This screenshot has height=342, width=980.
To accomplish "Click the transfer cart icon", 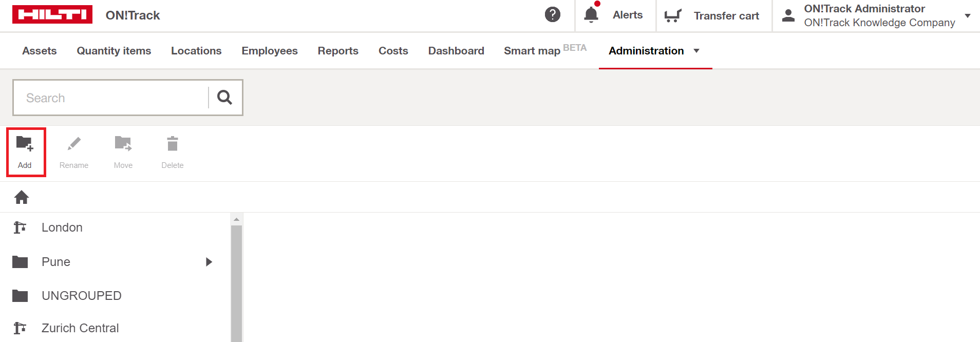I will click(x=673, y=16).
